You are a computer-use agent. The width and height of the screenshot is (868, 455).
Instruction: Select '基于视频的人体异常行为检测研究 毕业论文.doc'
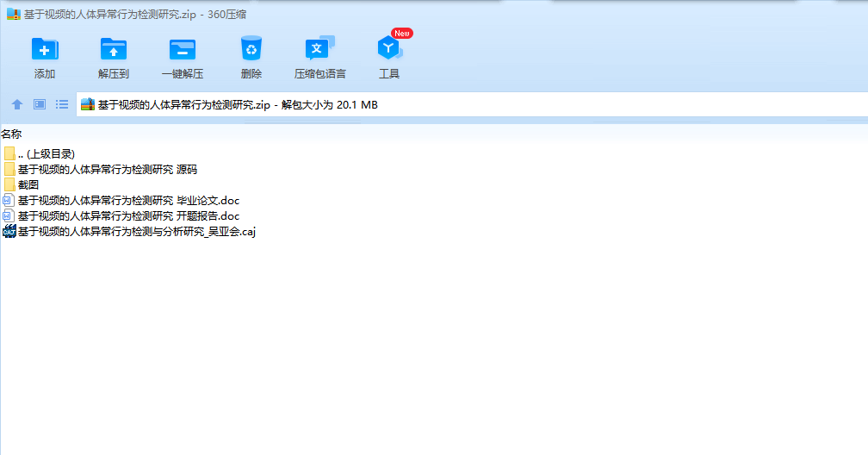click(x=128, y=201)
